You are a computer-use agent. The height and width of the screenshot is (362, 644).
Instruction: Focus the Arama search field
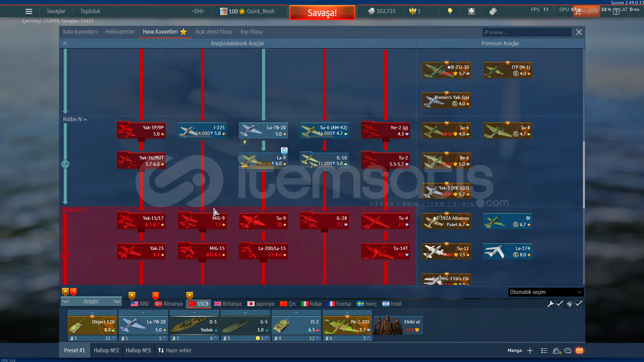(527, 32)
